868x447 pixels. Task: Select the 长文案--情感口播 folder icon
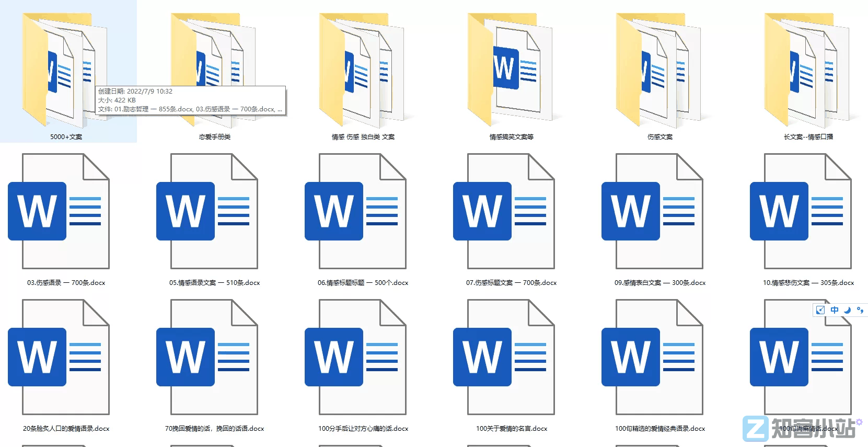808,71
